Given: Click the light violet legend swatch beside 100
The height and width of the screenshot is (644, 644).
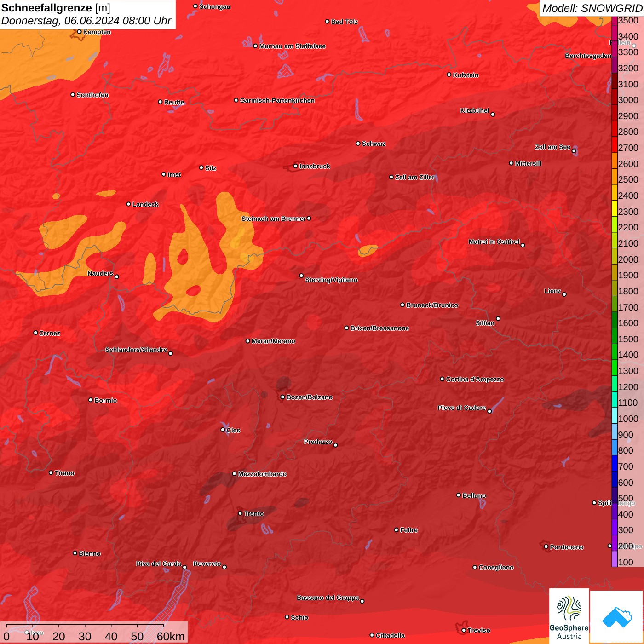Looking at the screenshot, I should pos(615,559).
